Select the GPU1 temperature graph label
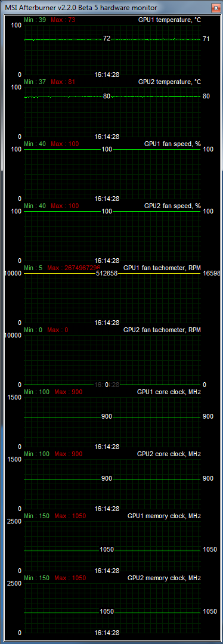The width and height of the screenshot is (223, 644). (x=169, y=20)
